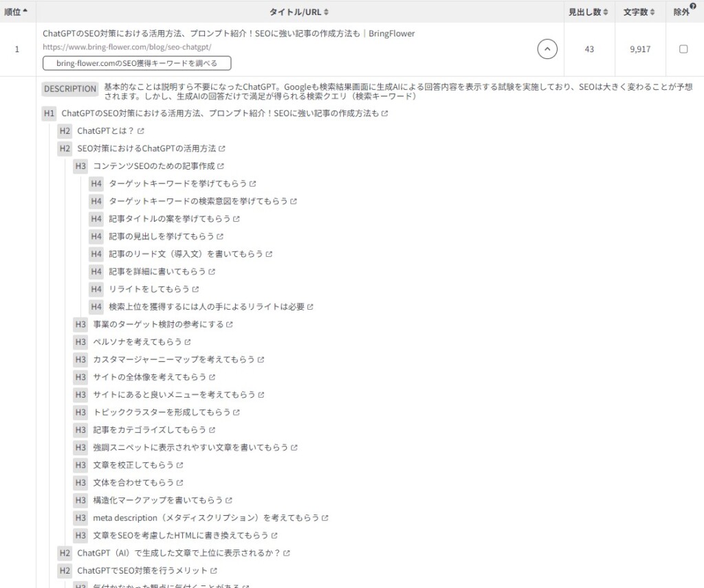The width and height of the screenshot is (704, 588).
Task: Open the bring-flower.com seo-chatgpt URL
Action: [127, 47]
